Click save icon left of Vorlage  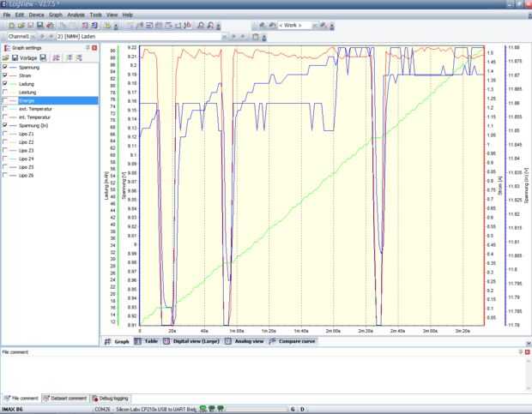[x=15, y=58]
